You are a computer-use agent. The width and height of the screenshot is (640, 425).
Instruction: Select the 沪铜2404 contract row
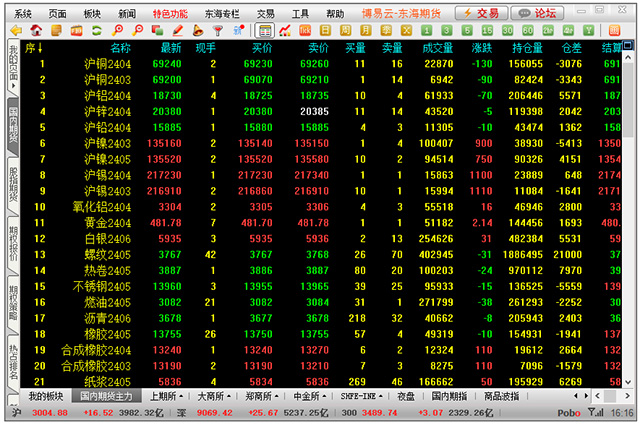321,64
